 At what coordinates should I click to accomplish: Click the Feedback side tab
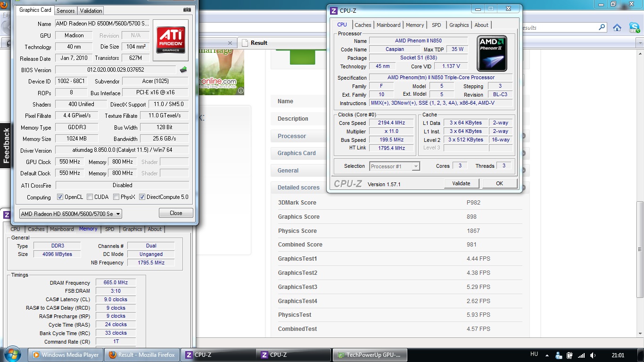6,146
